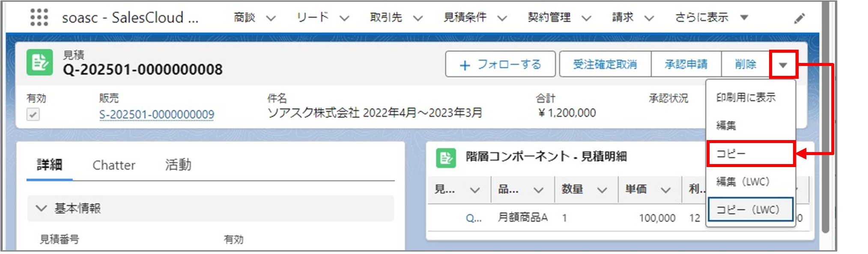Viewport: 868px width, 254px height.
Task: Click the 承認状況 field label
Action: (668, 99)
